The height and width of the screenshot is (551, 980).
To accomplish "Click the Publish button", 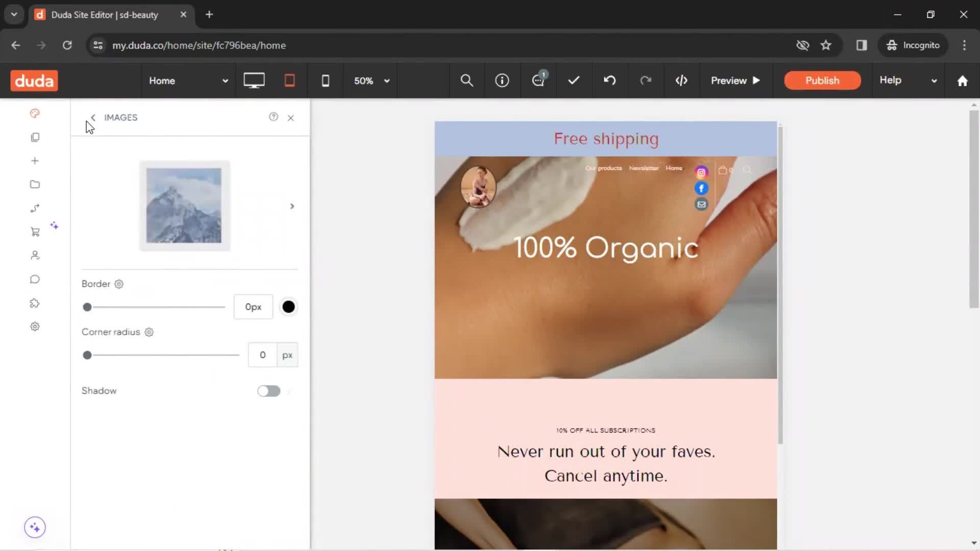I will click(822, 81).
